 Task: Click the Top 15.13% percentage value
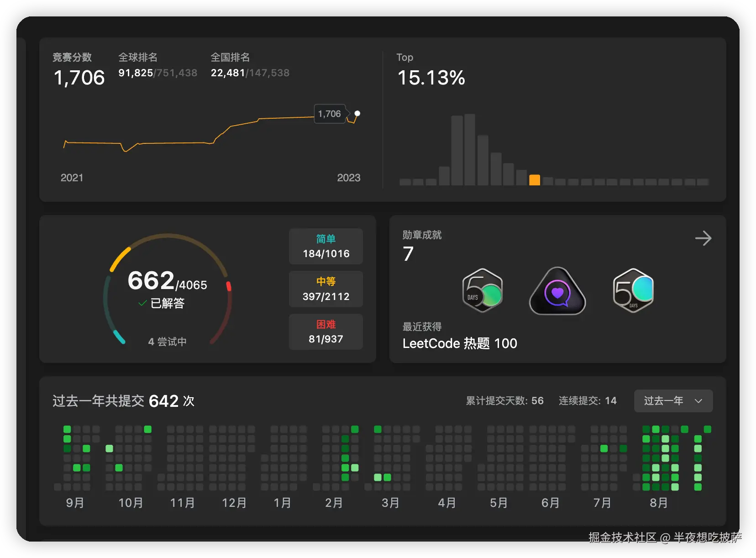431,78
